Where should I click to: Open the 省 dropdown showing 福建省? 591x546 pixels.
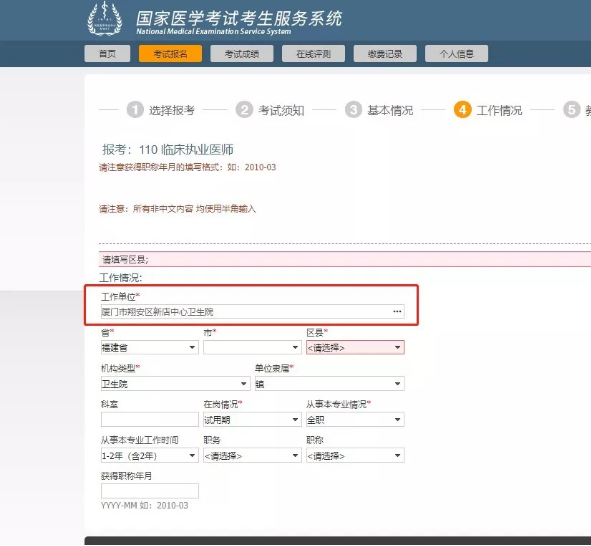click(150, 347)
